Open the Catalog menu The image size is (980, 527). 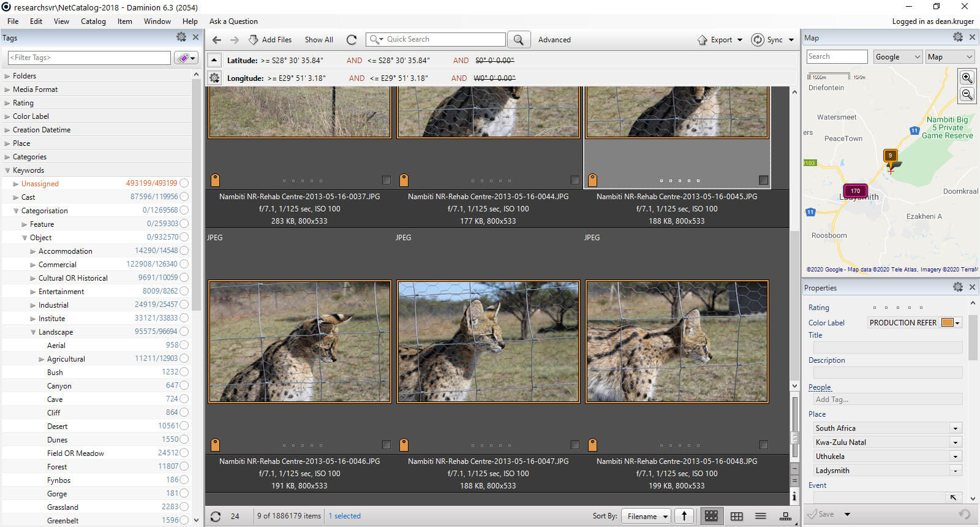pyautogui.click(x=93, y=21)
